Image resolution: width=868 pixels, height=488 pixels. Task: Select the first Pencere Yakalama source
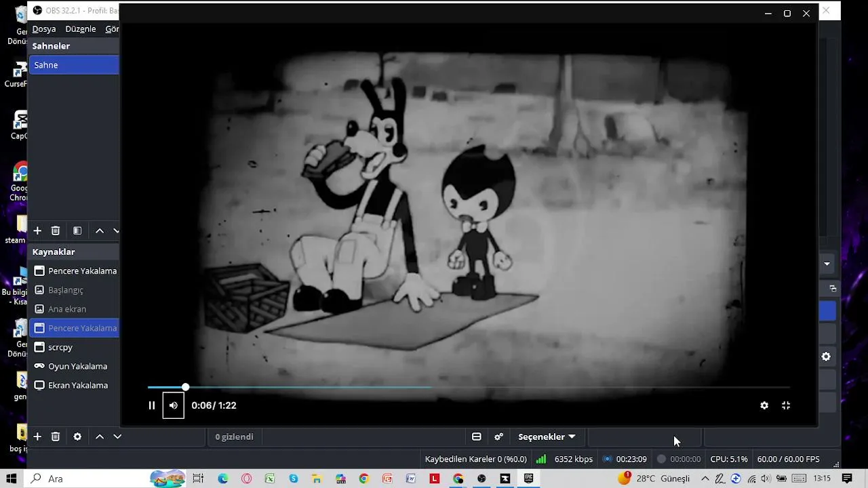pyautogui.click(x=74, y=271)
